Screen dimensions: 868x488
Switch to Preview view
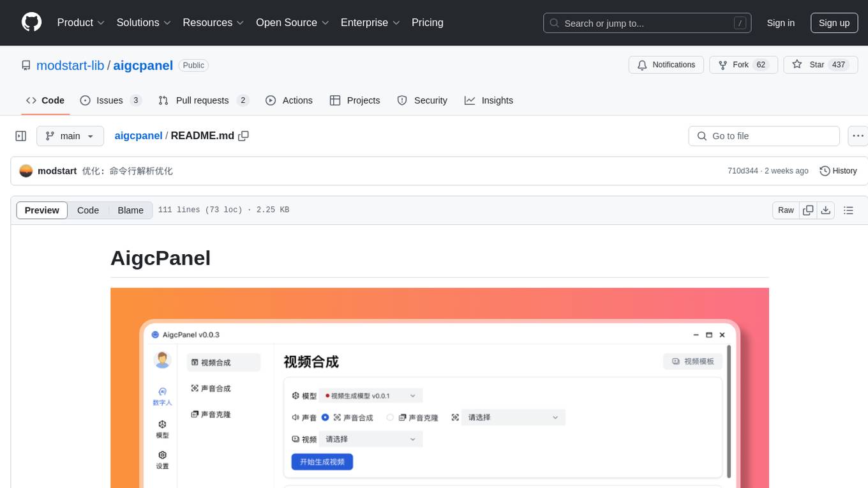pos(42,210)
